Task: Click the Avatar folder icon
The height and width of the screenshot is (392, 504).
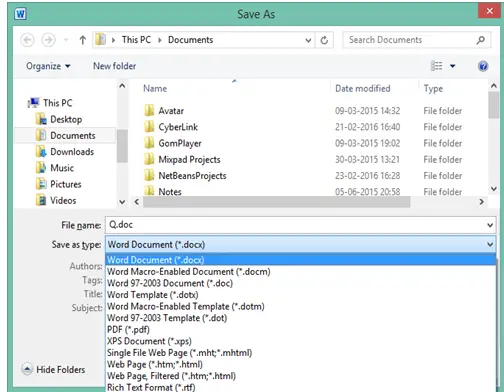Action: click(x=149, y=110)
